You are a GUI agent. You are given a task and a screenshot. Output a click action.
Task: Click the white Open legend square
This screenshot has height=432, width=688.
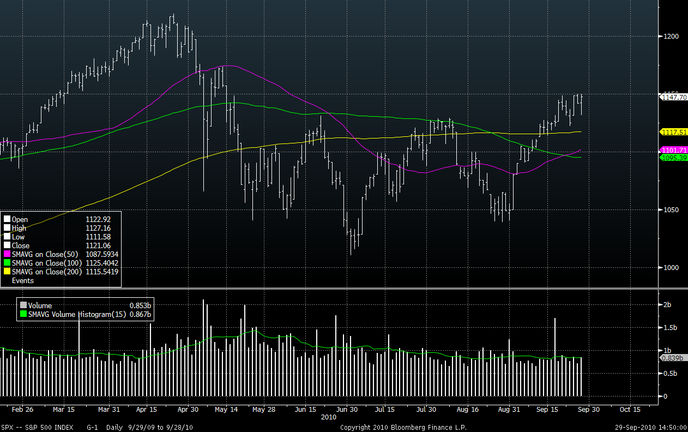(x=6, y=217)
